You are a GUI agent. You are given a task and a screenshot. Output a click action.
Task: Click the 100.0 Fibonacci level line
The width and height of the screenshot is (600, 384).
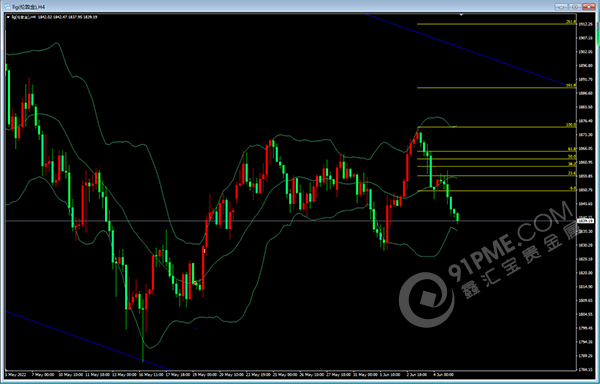(x=496, y=127)
